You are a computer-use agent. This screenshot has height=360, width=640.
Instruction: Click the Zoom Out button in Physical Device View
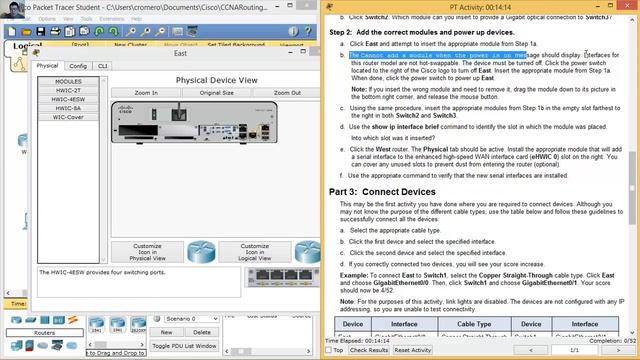tap(287, 93)
